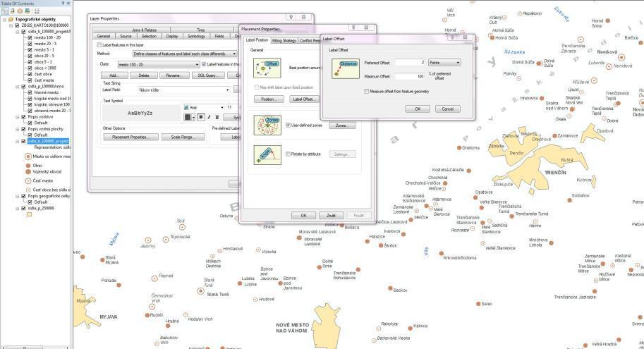Enable Measure offset from feature geometry
Screen dimensions: 644x349
[366, 91]
